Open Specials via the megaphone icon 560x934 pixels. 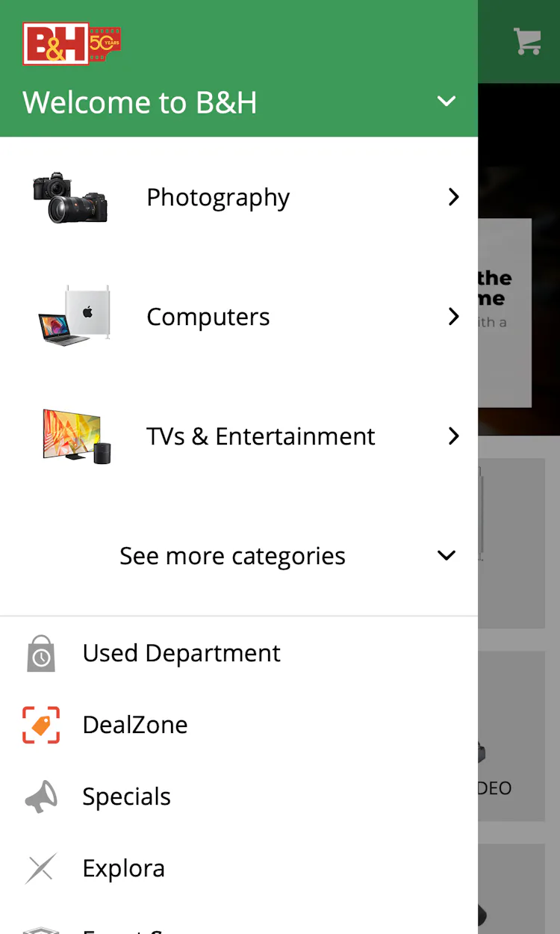pos(41,796)
